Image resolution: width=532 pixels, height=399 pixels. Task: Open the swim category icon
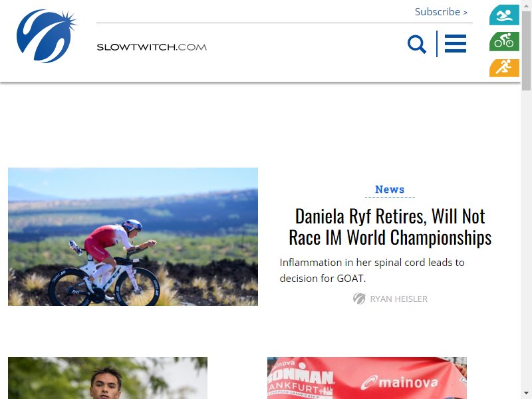(504, 15)
